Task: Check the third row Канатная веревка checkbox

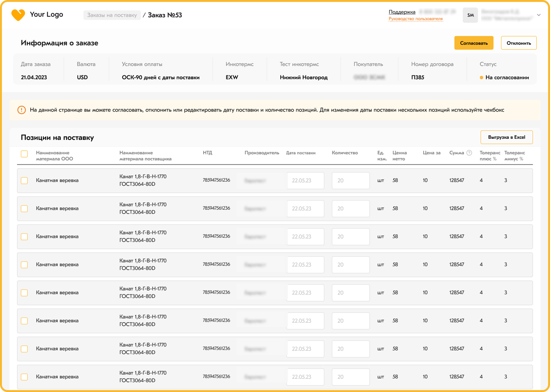Action: point(24,237)
